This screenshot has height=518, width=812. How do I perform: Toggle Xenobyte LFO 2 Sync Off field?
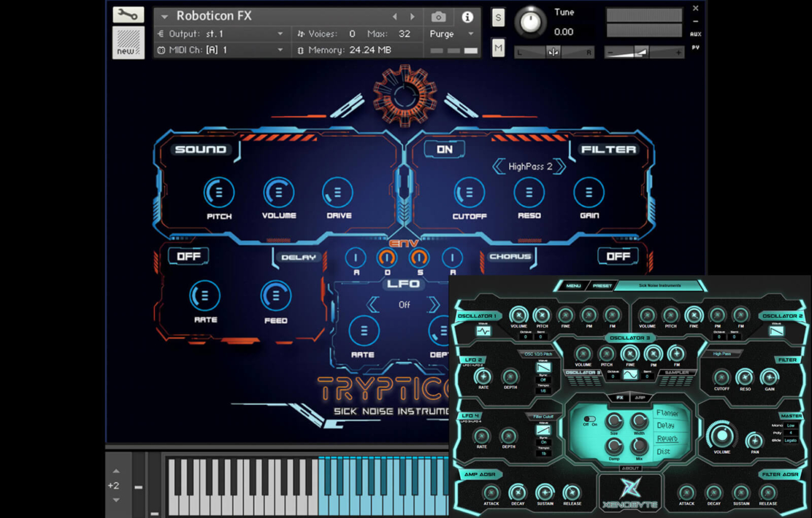tap(543, 379)
